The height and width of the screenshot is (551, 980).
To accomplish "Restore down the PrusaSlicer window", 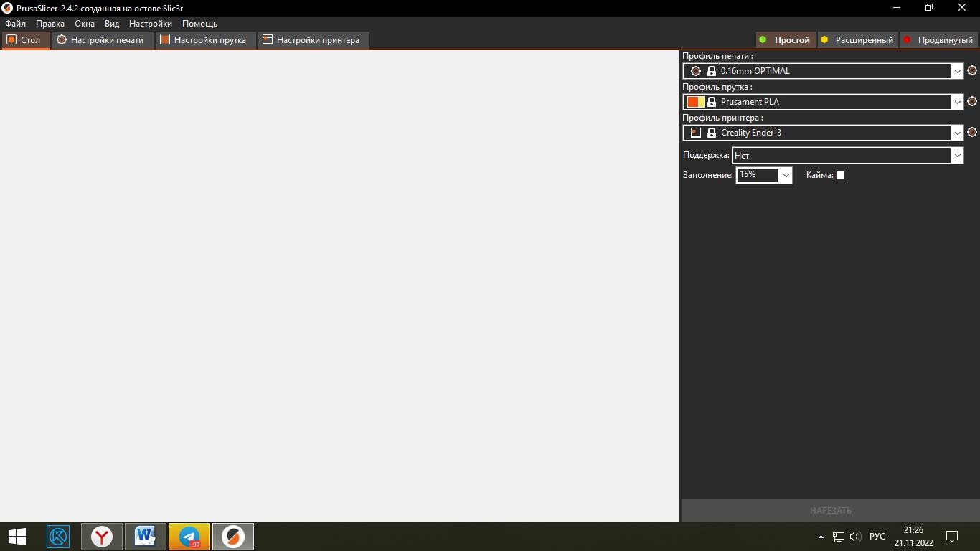I will 929,8.
